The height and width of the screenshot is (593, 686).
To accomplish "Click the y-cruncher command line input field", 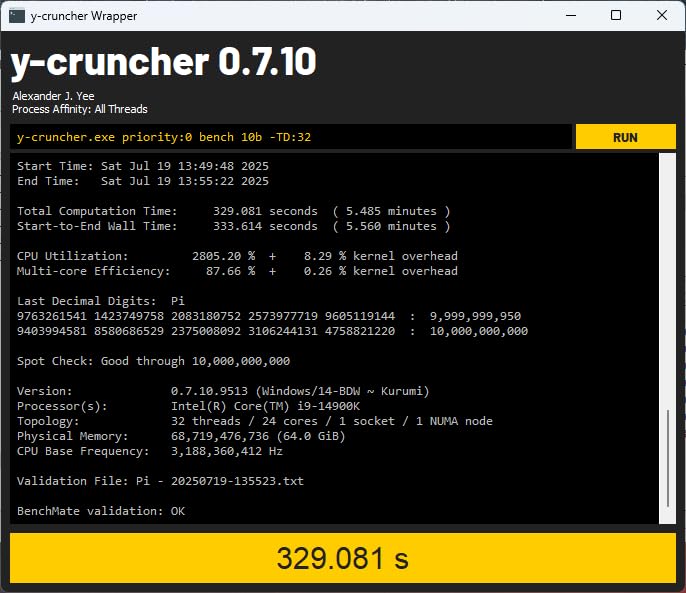I will [291, 137].
